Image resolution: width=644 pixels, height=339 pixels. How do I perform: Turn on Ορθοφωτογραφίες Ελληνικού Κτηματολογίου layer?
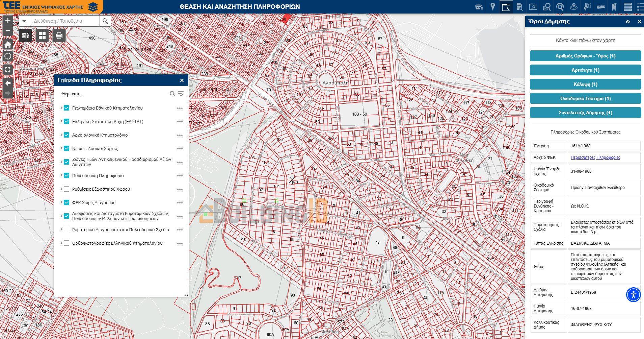point(66,243)
